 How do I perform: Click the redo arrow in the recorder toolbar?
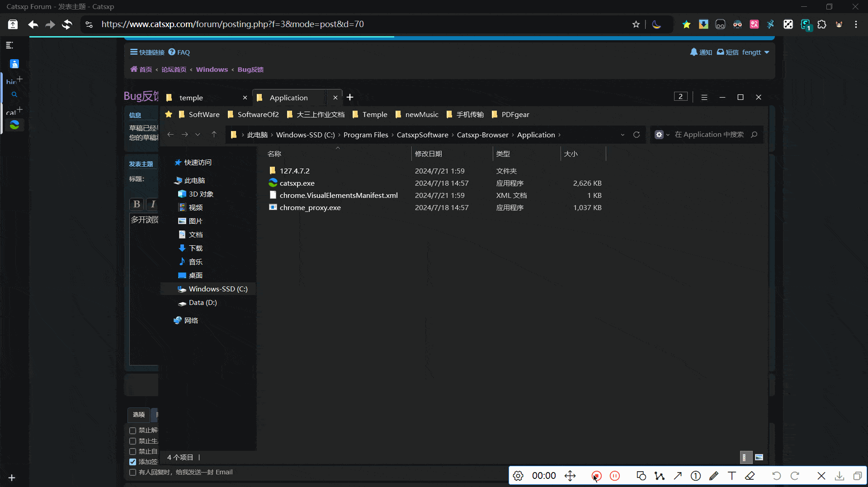pyautogui.click(x=795, y=476)
